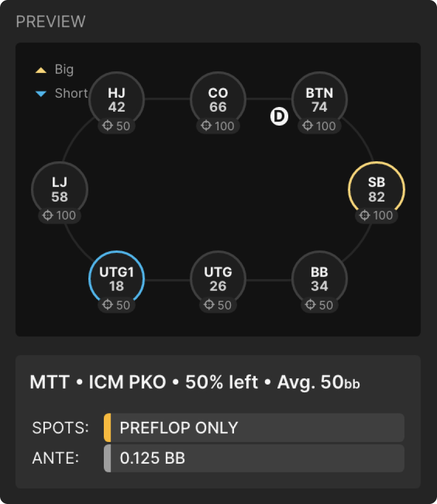Image resolution: width=437 pixels, height=504 pixels.
Task: Click the bounty icon under CO seat
Action: [x=206, y=126]
